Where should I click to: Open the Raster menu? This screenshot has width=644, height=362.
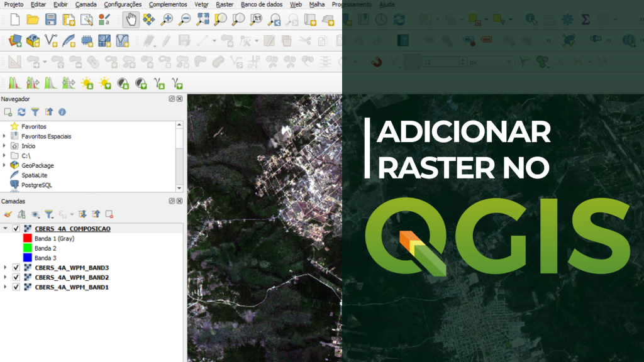224,4
